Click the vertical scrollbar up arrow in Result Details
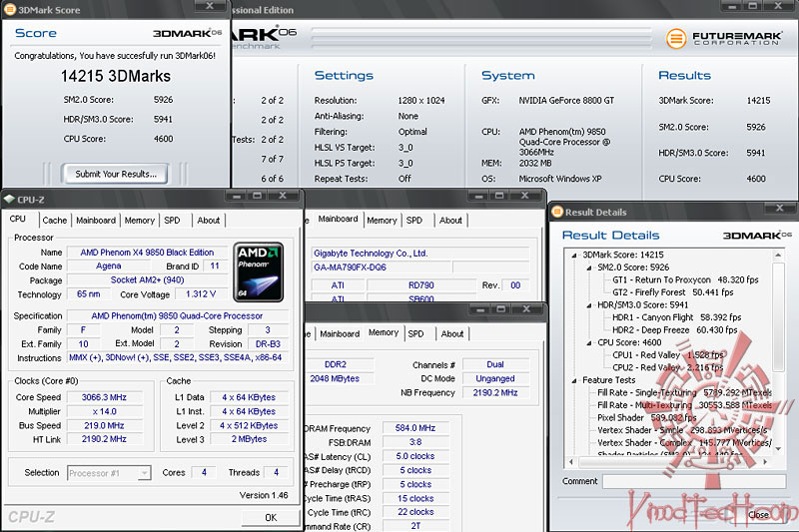 click(778, 255)
